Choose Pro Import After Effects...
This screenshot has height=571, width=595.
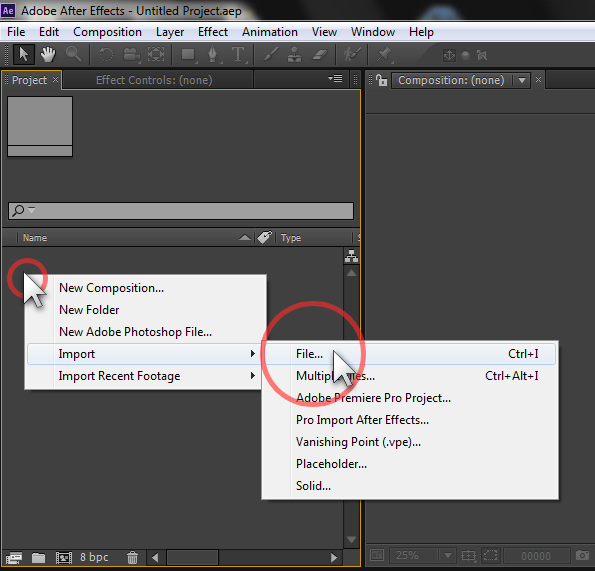410,420
